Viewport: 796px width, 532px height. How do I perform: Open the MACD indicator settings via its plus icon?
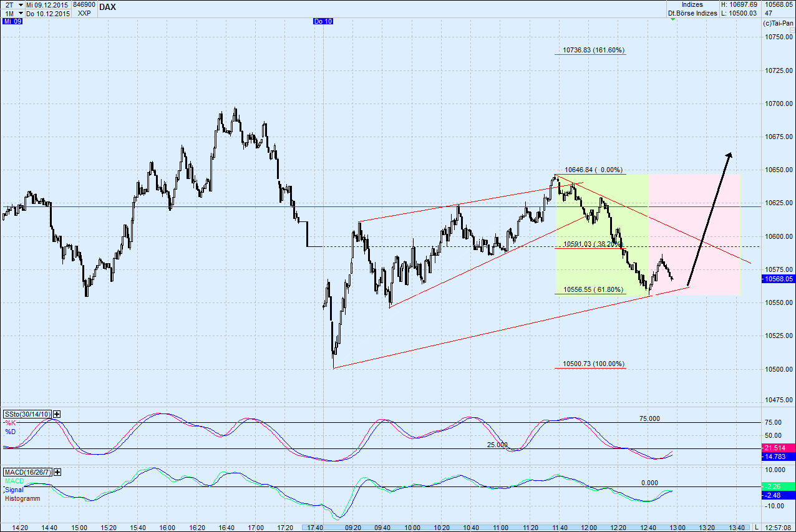(56, 472)
